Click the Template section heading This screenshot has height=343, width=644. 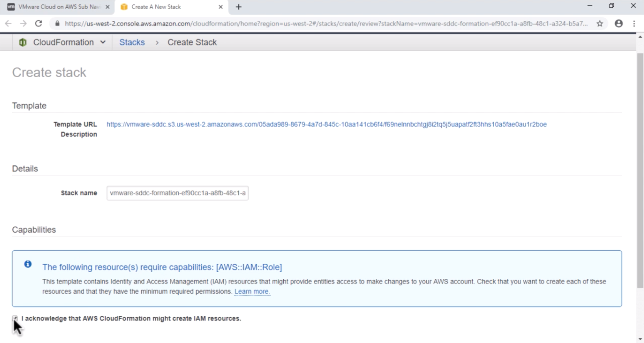tap(29, 106)
